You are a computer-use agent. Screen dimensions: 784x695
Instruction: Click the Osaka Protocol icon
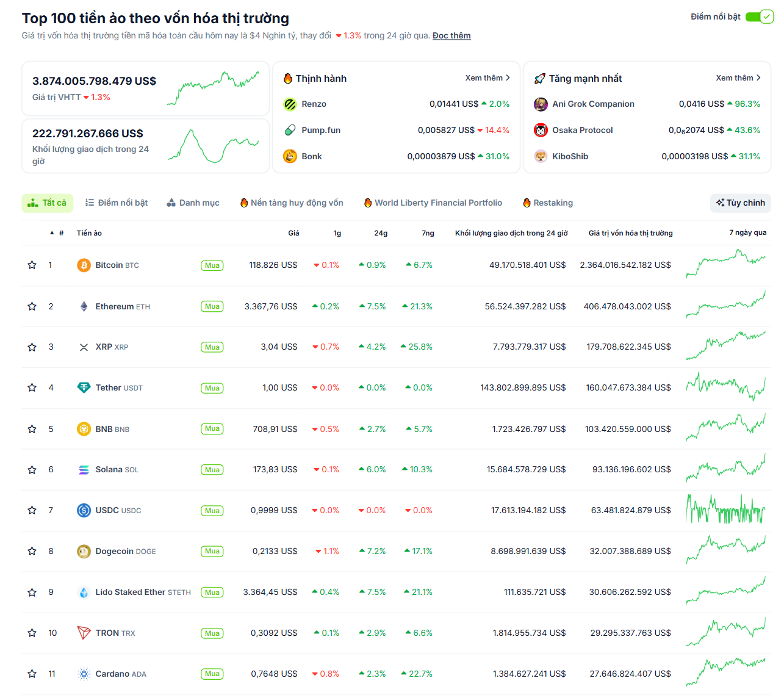click(541, 130)
